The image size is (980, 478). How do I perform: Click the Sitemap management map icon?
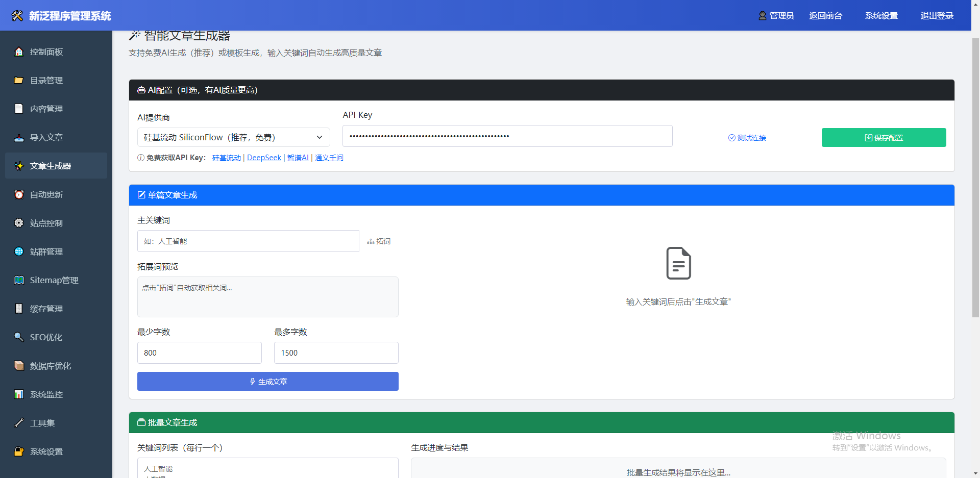[19, 280]
